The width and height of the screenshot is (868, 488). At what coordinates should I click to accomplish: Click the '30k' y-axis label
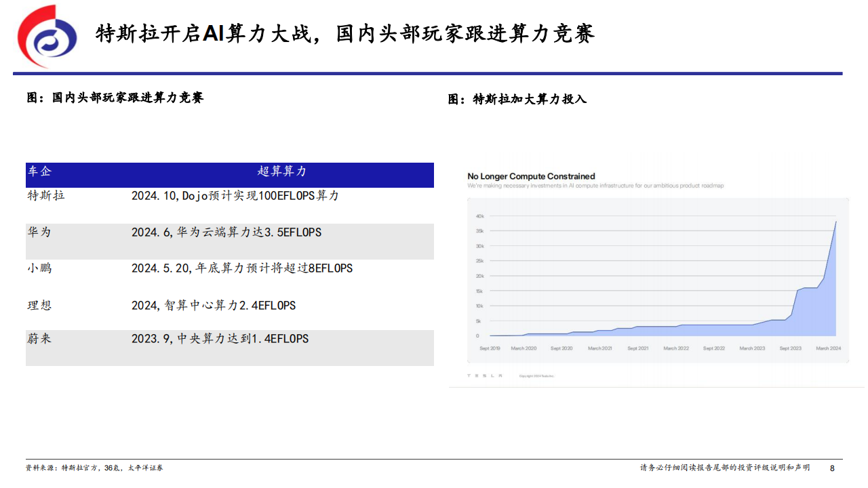tap(479, 246)
